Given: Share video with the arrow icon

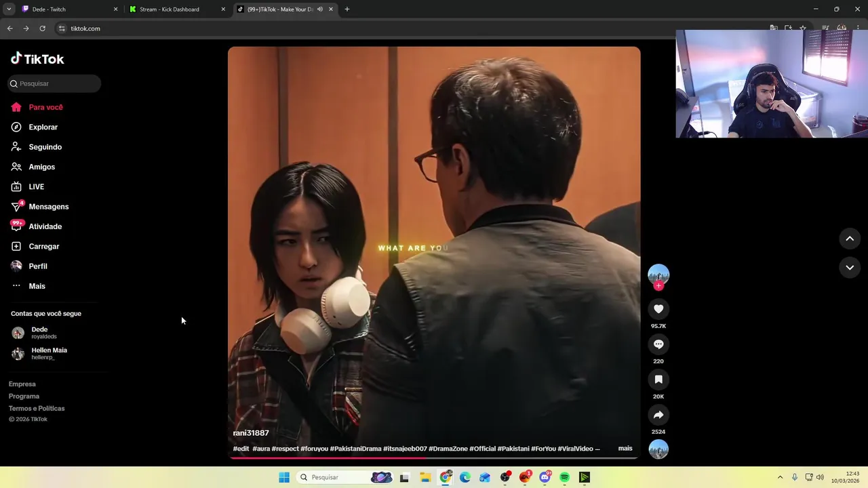Looking at the screenshot, I should pos(658,415).
